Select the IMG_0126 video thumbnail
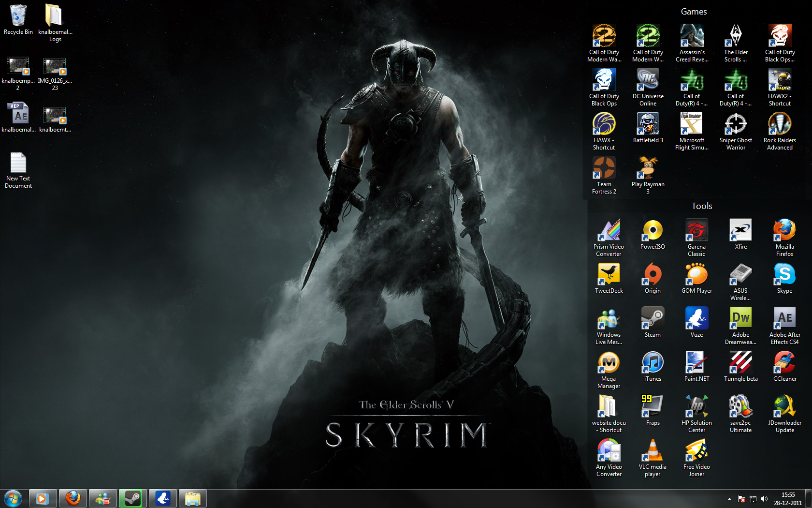The width and height of the screenshot is (812, 508). click(55, 66)
